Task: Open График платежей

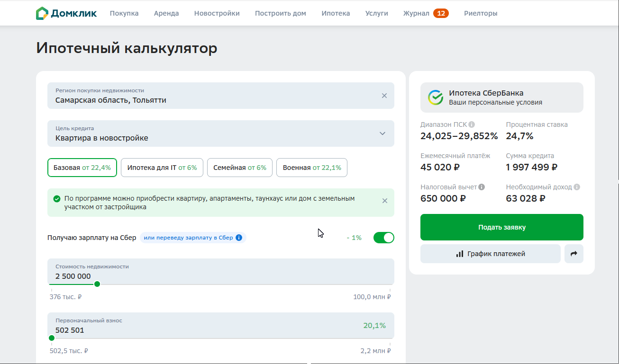Action: pyautogui.click(x=491, y=254)
